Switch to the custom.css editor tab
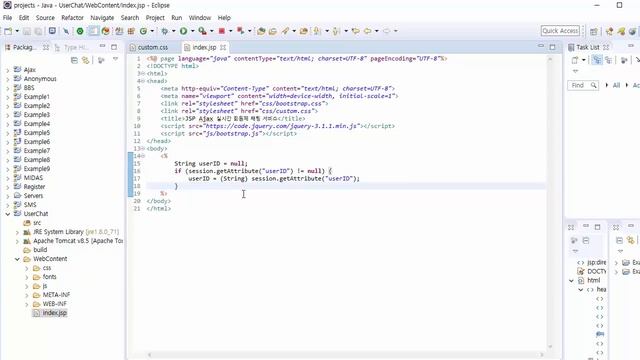640x360 pixels. [x=153, y=47]
